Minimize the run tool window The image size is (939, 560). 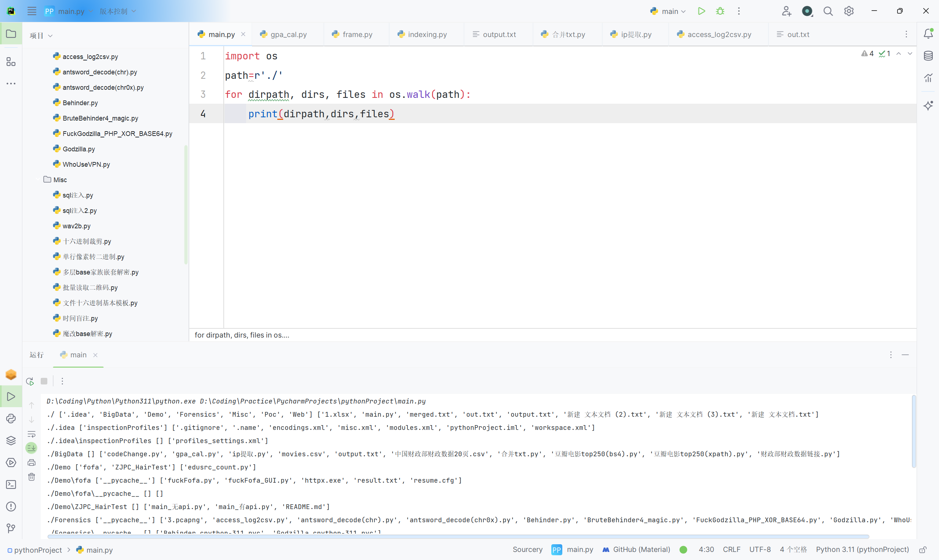(x=905, y=355)
